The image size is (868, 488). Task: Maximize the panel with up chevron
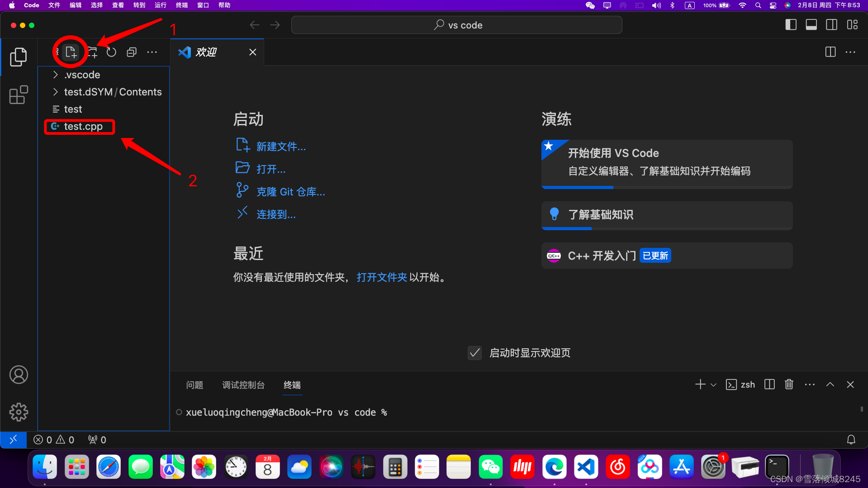coord(830,384)
